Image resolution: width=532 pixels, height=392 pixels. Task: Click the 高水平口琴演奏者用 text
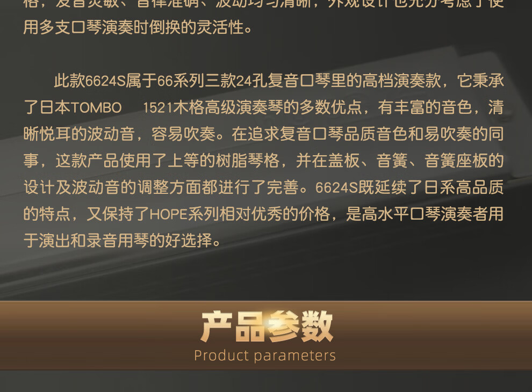[x=433, y=214]
